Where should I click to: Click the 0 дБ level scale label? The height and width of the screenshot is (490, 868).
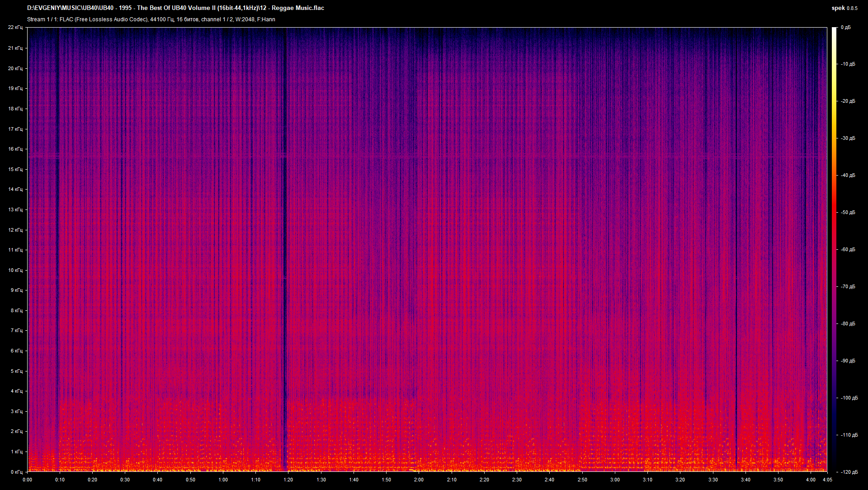845,28
